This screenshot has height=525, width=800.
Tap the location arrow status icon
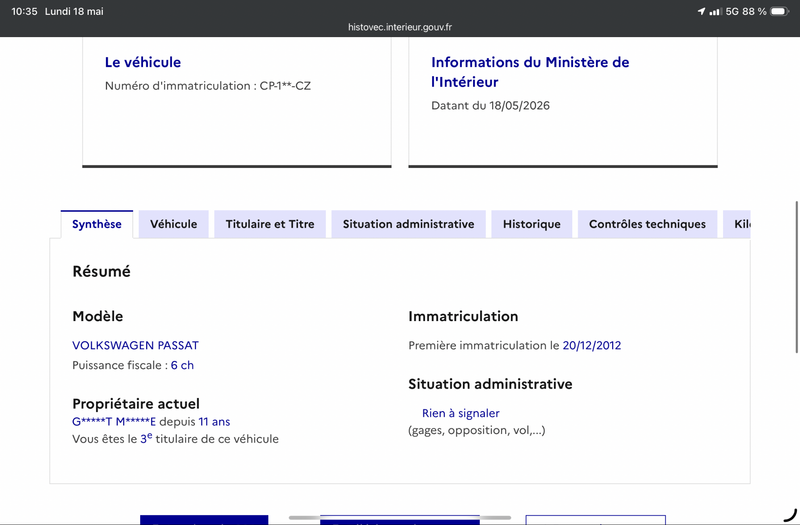coord(702,11)
